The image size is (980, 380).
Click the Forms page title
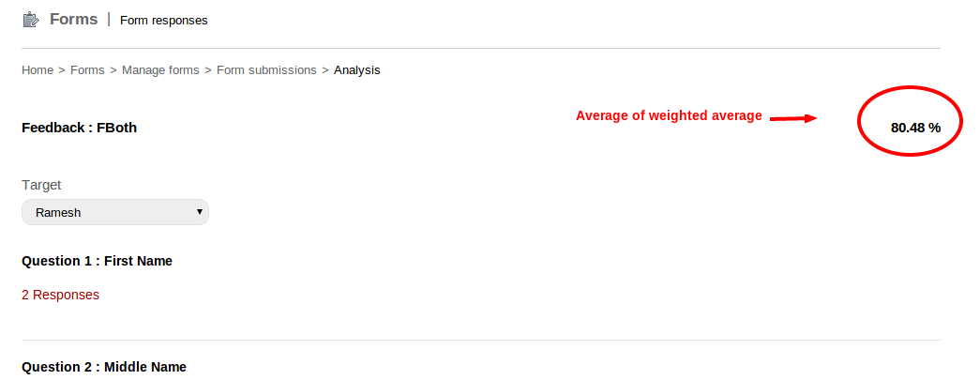[x=73, y=19]
